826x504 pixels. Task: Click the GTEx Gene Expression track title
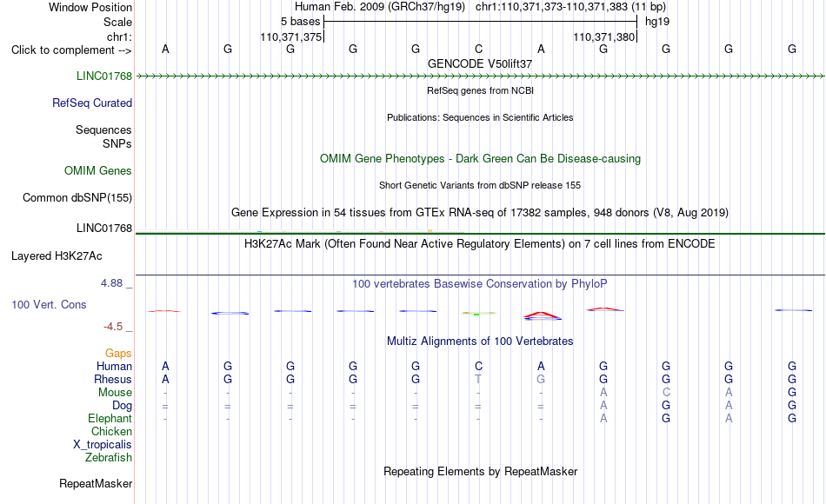480,212
